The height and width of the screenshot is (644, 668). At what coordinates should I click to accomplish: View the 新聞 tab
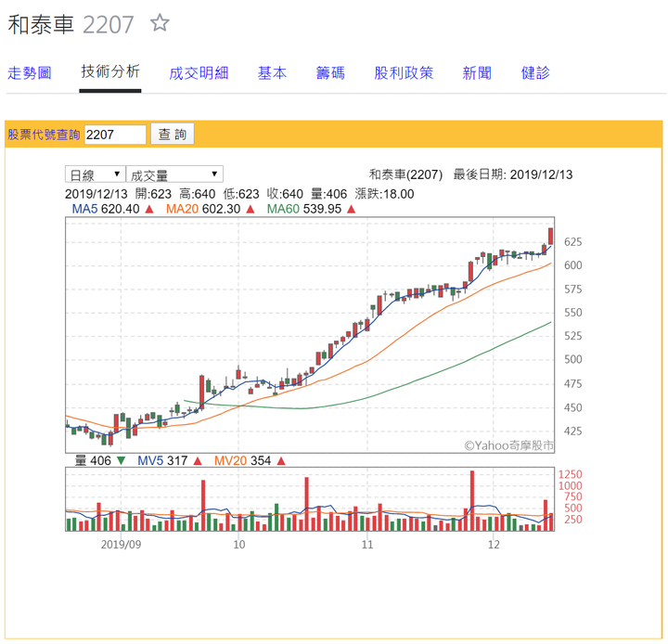click(477, 73)
